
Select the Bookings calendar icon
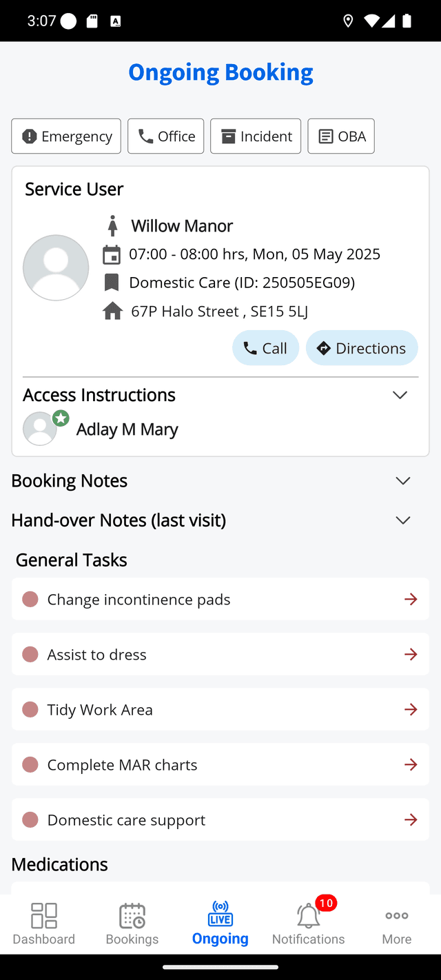tap(132, 915)
